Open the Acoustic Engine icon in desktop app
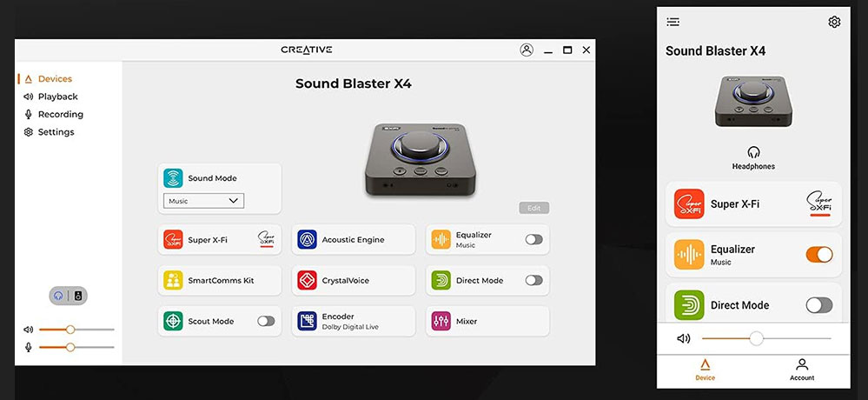 307,239
